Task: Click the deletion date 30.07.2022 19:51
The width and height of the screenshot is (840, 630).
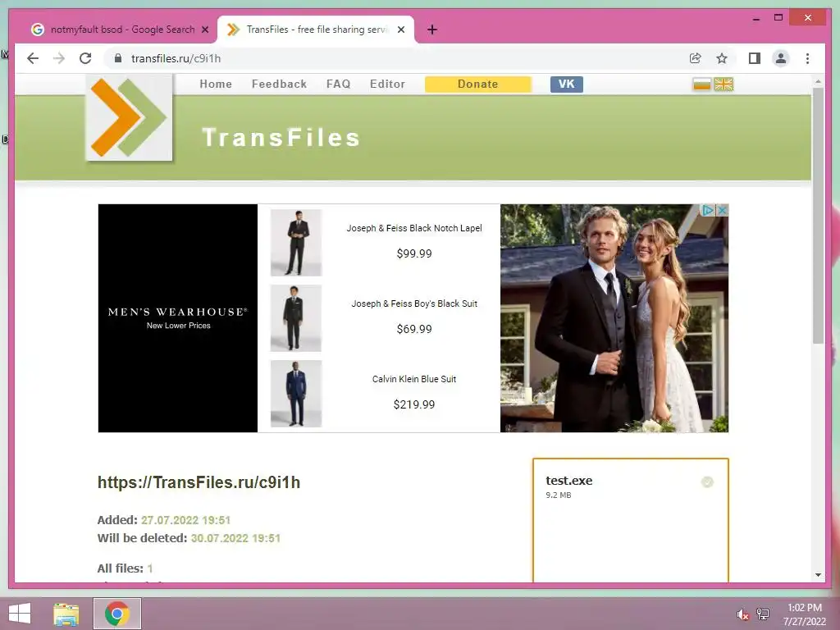Action: [235, 538]
